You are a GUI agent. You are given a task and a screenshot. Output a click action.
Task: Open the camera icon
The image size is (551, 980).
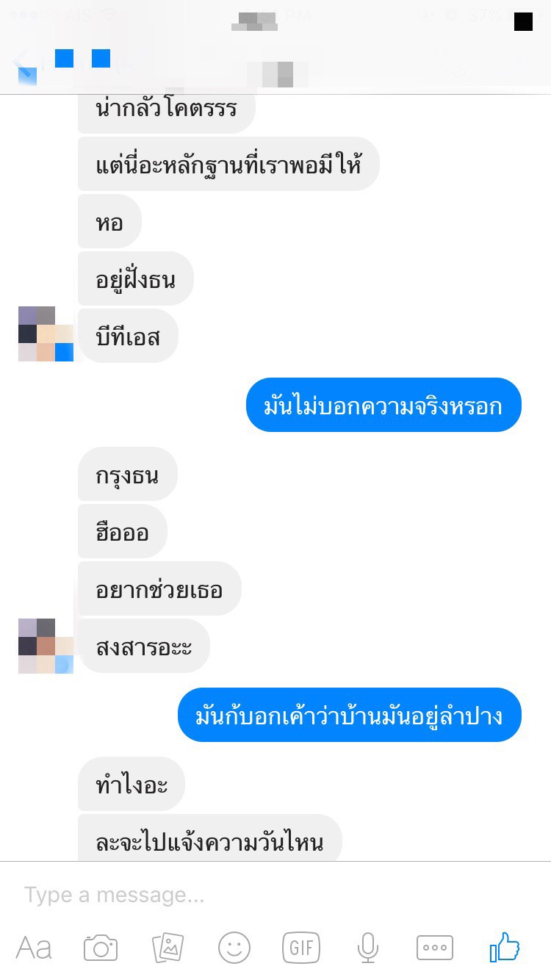[x=101, y=948]
